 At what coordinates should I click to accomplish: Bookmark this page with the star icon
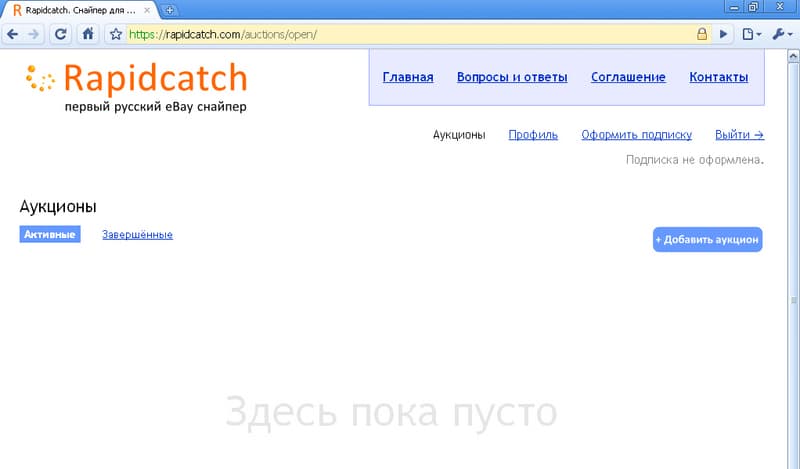tap(116, 34)
